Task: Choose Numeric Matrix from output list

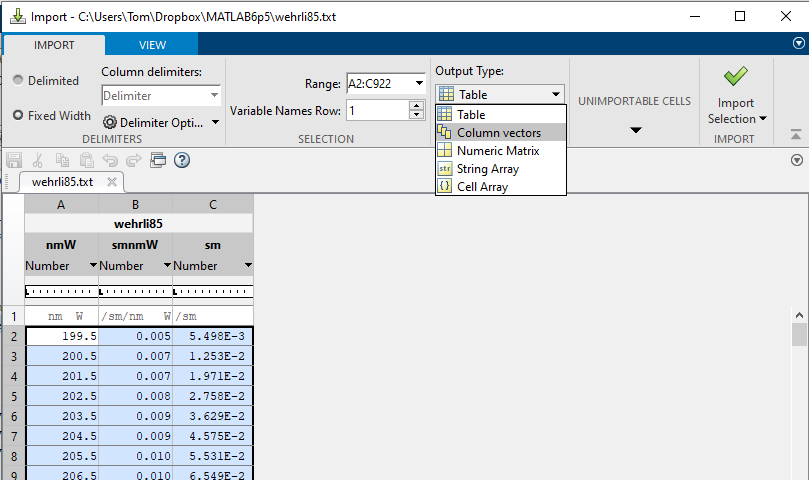Action: click(497, 151)
